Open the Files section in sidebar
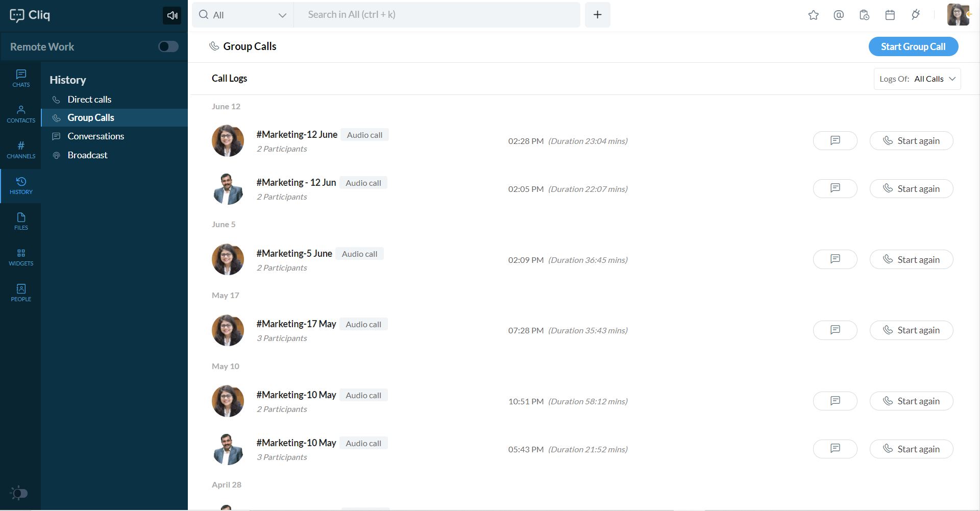The width and height of the screenshot is (980, 511). pyautogui.click(x=21, y=222)
